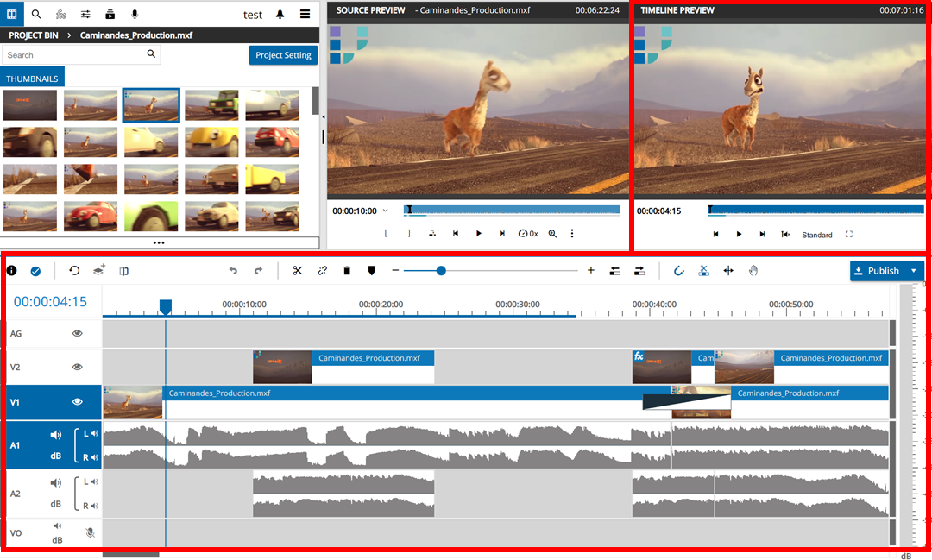Open the Standard quality dropdown in timeline preview

[x=817, y=234]
